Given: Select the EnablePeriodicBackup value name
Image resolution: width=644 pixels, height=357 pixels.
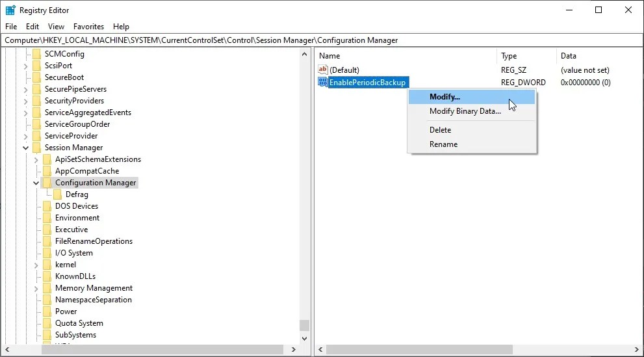Looking at the screenshot, I should coord(368,82).
